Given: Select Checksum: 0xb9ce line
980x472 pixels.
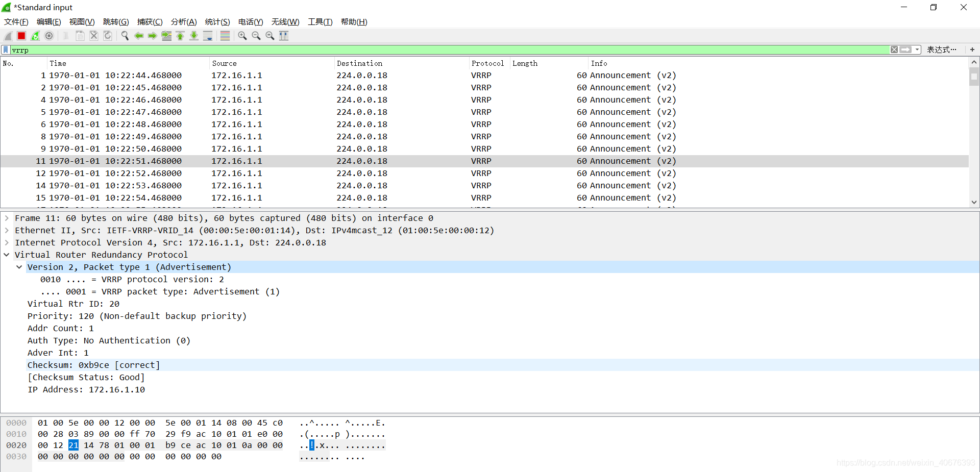Looking at the screenshot, I should tap(94, 365).
